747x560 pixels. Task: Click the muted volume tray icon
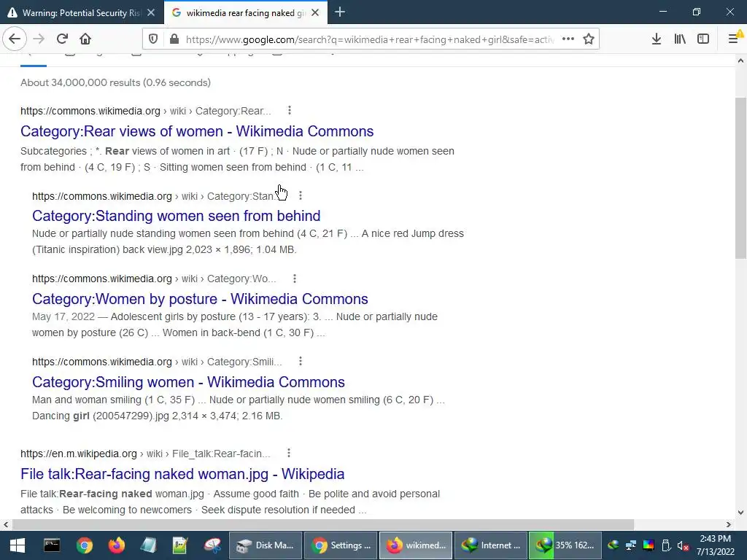click(683, 545)
